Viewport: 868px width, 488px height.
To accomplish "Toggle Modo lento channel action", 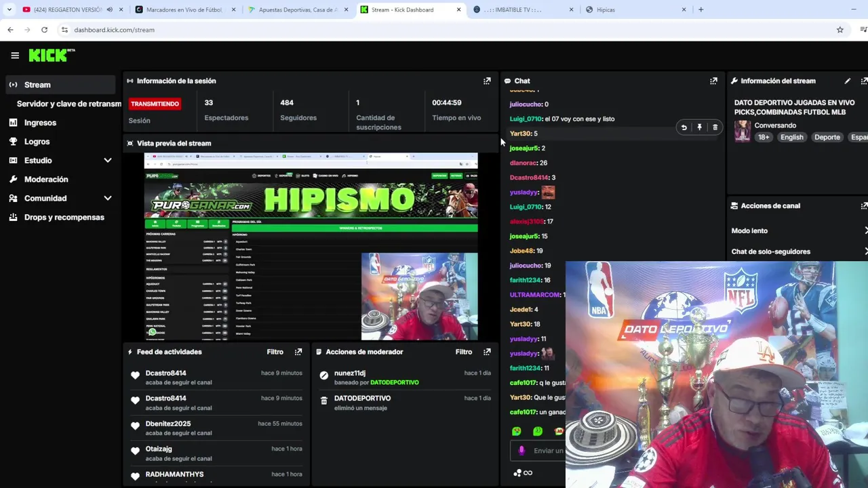I will pyautogui.click(x=799, y=230).
